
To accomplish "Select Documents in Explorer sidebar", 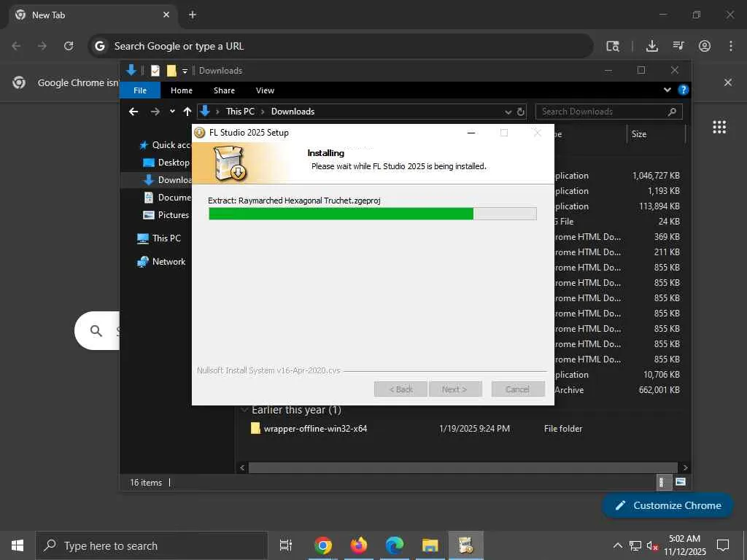I will coord(167,197).
